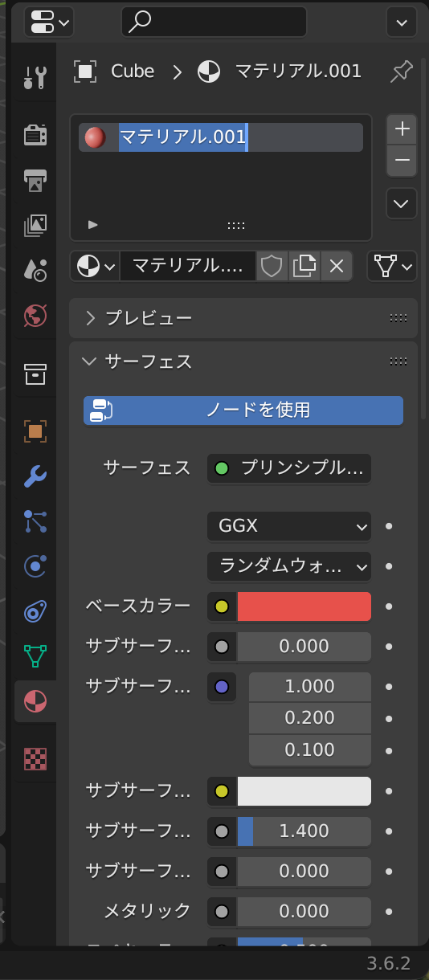Toggle the ノードを使用 button

pyautogui.click(x=243, y=410)
